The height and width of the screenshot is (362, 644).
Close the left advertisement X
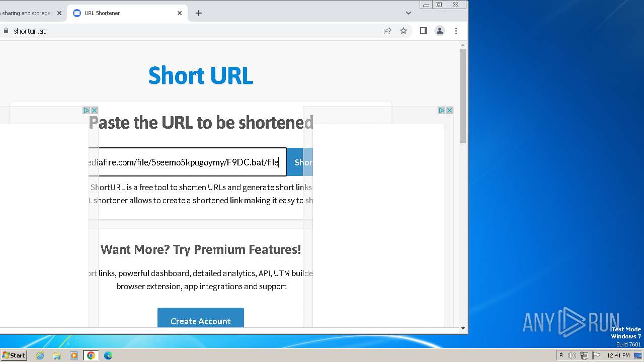click(x=94, y=110)
